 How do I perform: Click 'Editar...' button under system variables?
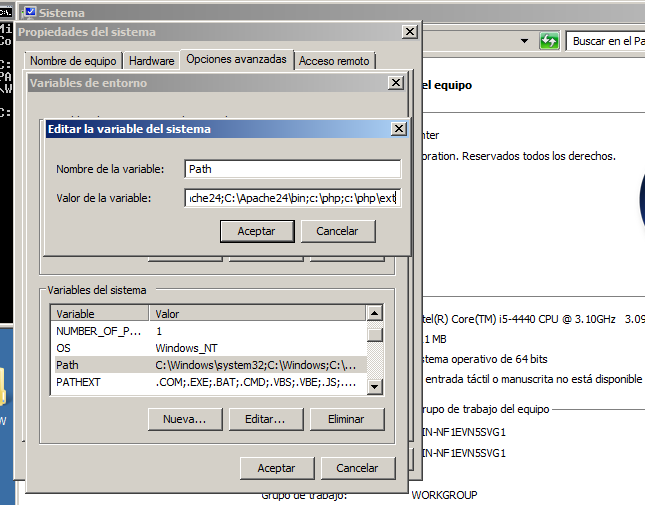pos(265,419)
